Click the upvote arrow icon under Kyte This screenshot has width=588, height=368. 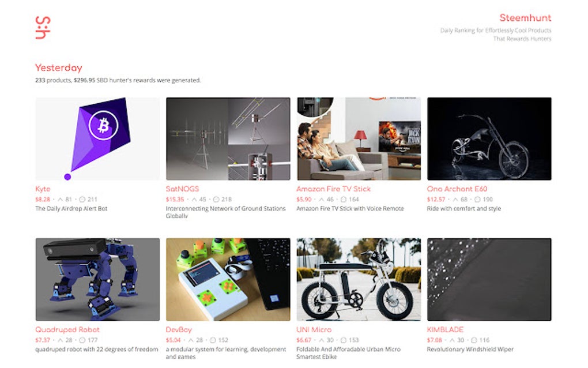tap(60, 199)
